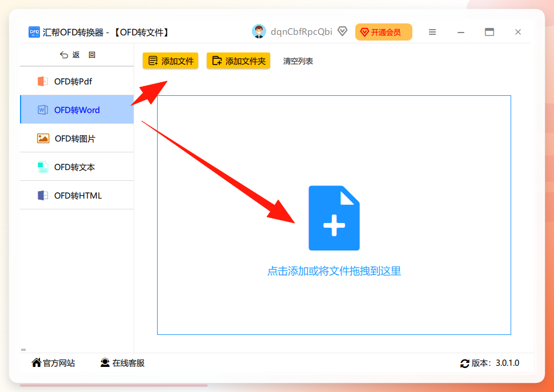Screen dimensions: 554x392
Task: Click the username dqnCbfRpcQbi
Action: tap(302, 32)
